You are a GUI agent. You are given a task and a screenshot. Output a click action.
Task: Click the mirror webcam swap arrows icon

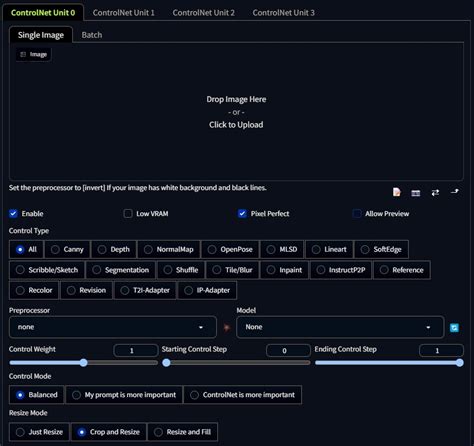click(x=435, y=193)
